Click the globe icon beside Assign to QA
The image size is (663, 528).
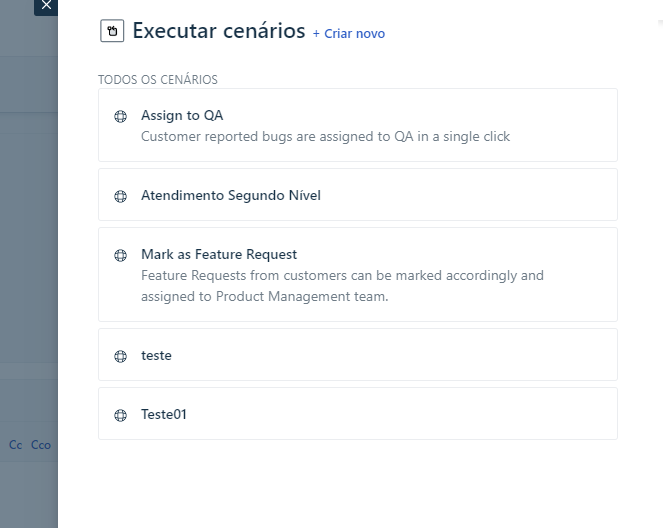[x=121, y=116]
